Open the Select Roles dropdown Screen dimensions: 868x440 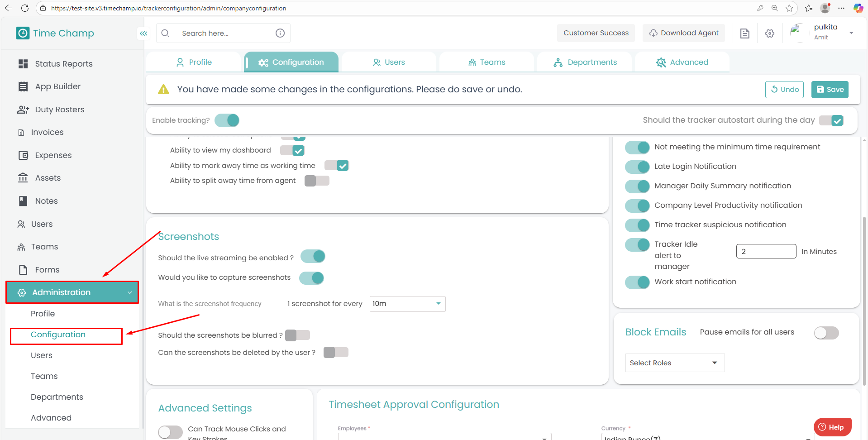[x=674, y=363]
